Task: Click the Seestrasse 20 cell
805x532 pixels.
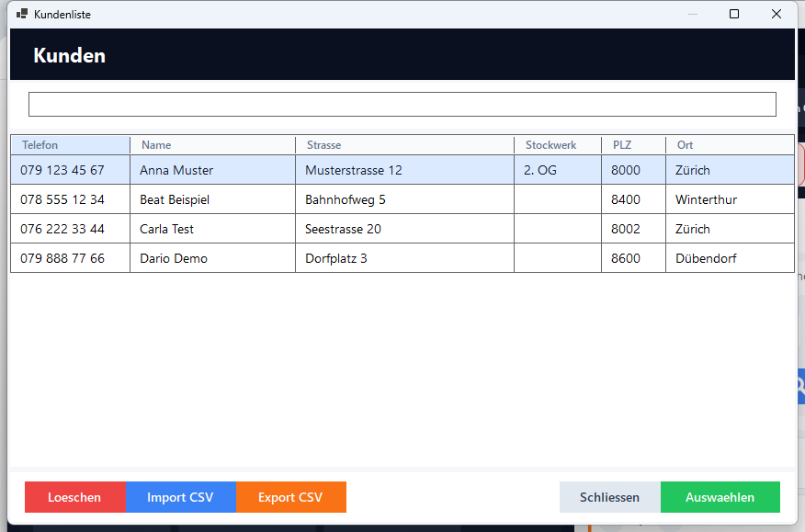Action: [x=404, y=229]
